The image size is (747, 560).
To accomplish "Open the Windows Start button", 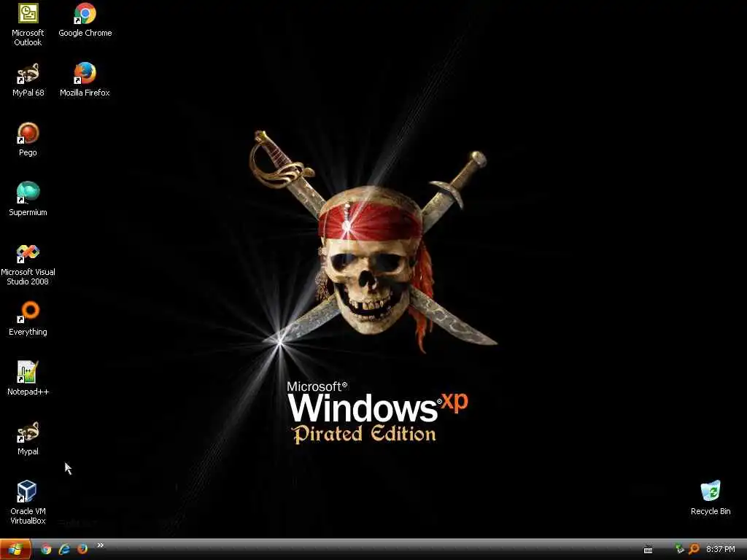I will 16,550.
